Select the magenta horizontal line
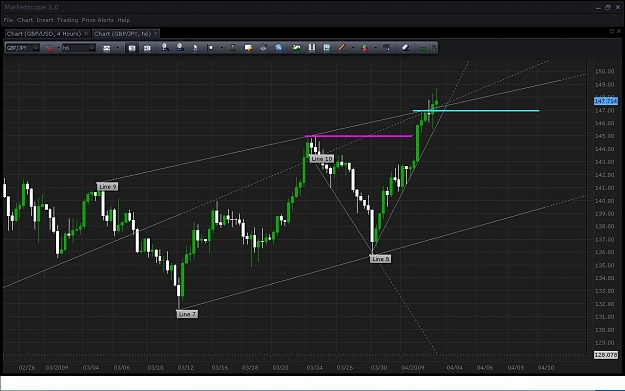Screen dimensions: 625x391 359,136
